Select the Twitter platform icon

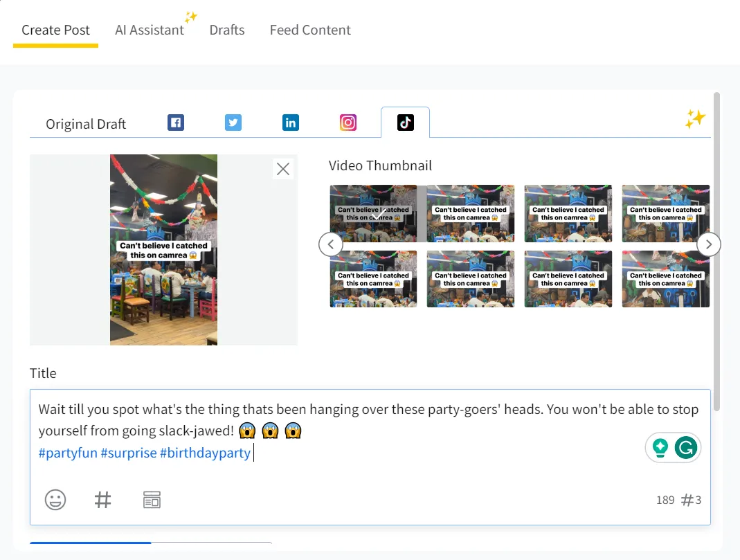point(233,122)
